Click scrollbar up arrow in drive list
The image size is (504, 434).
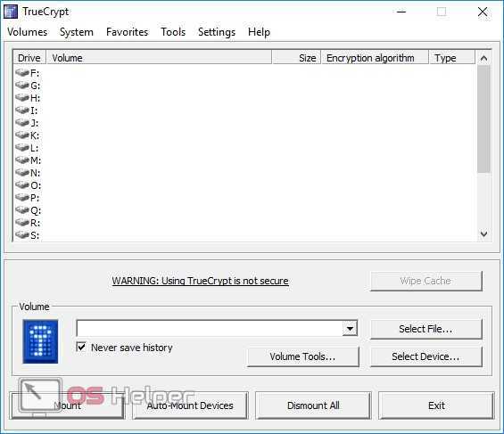click(483, 58)
